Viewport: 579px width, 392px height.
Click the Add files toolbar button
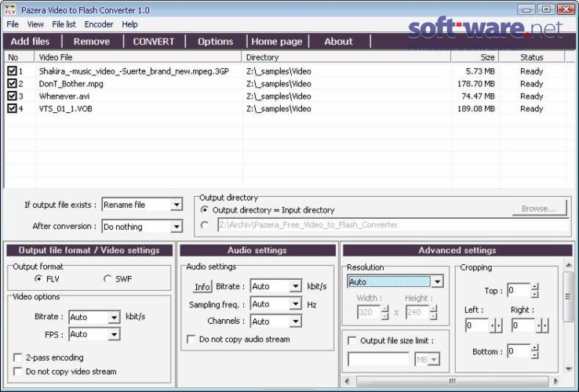click(31, 42)
